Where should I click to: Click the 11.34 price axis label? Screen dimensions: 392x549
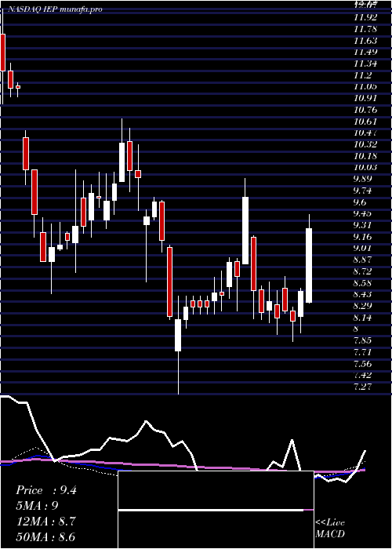[x=365, y=64]
